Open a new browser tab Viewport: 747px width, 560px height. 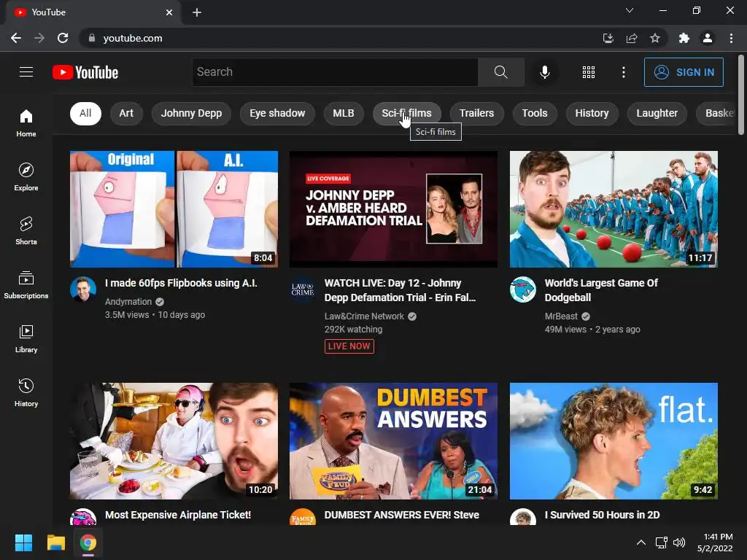pos(197,12)
